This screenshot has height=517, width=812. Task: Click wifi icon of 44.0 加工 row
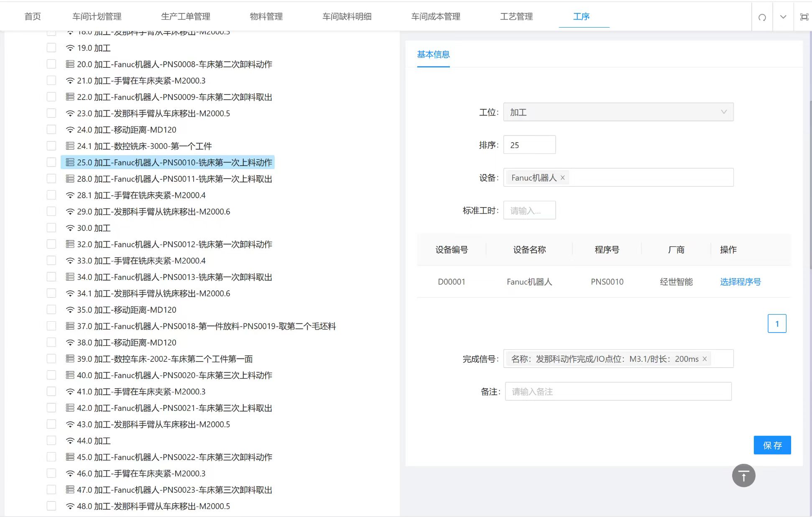[70, 441]
